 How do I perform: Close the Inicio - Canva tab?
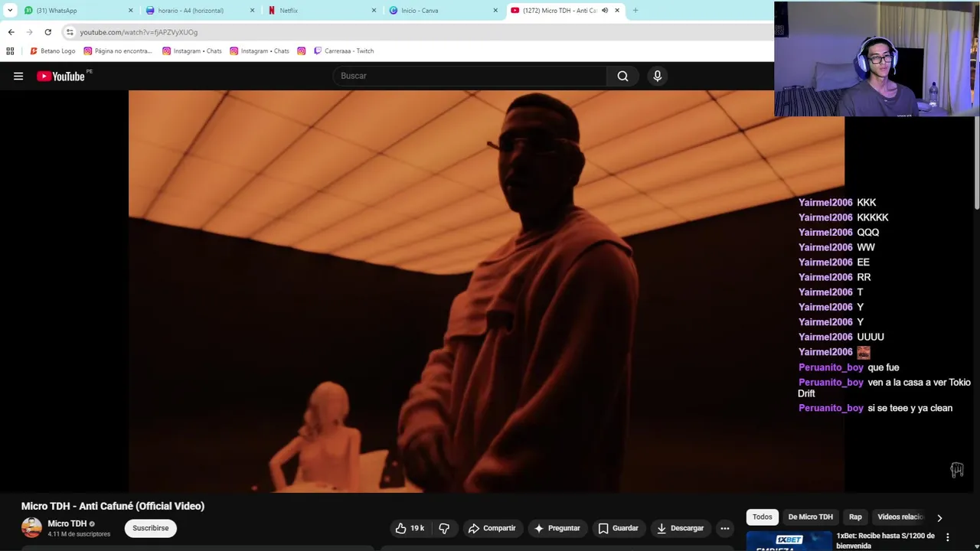pyautogui.click(x=495, y=11)
